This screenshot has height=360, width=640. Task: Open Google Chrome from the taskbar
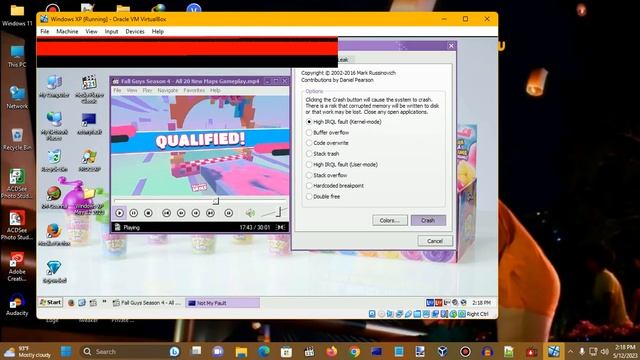click(x=354, y=351)
